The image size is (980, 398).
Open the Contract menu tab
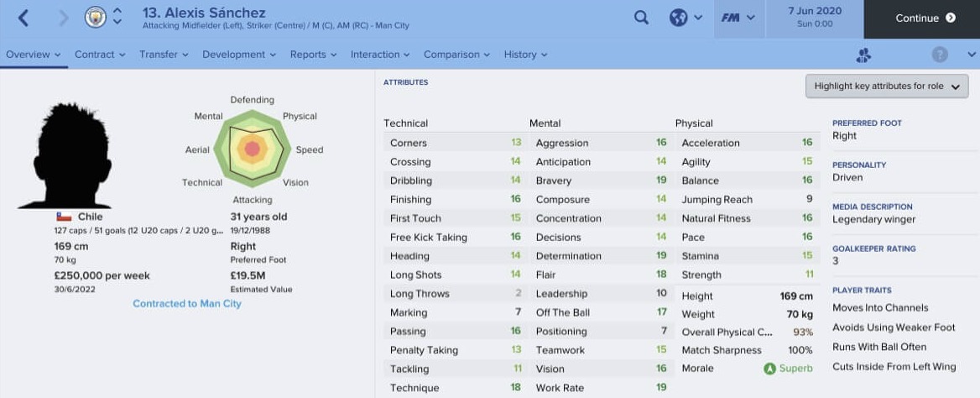point(100,55)
